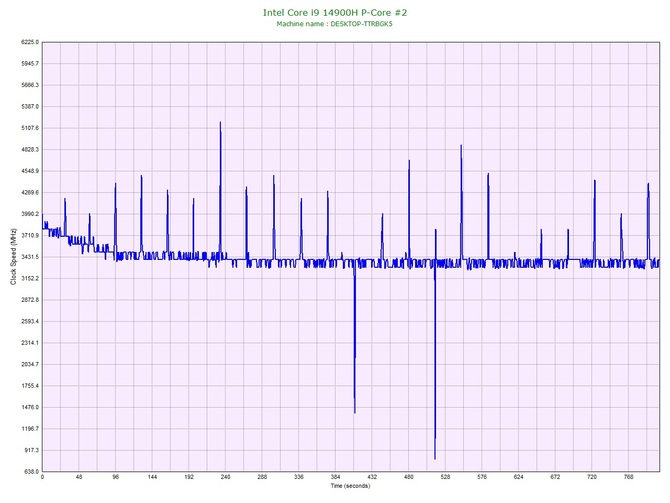The height and width of the screenshot is (503, 670).
Task: Select the 480 seconds x-axis tick label
Action: click(x=409, y=477)
